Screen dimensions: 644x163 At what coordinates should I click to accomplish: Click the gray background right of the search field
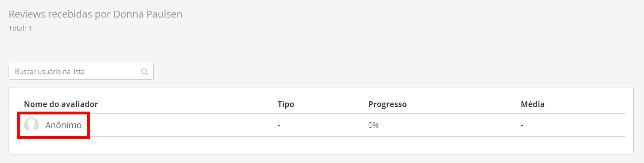tap(386, 71)
